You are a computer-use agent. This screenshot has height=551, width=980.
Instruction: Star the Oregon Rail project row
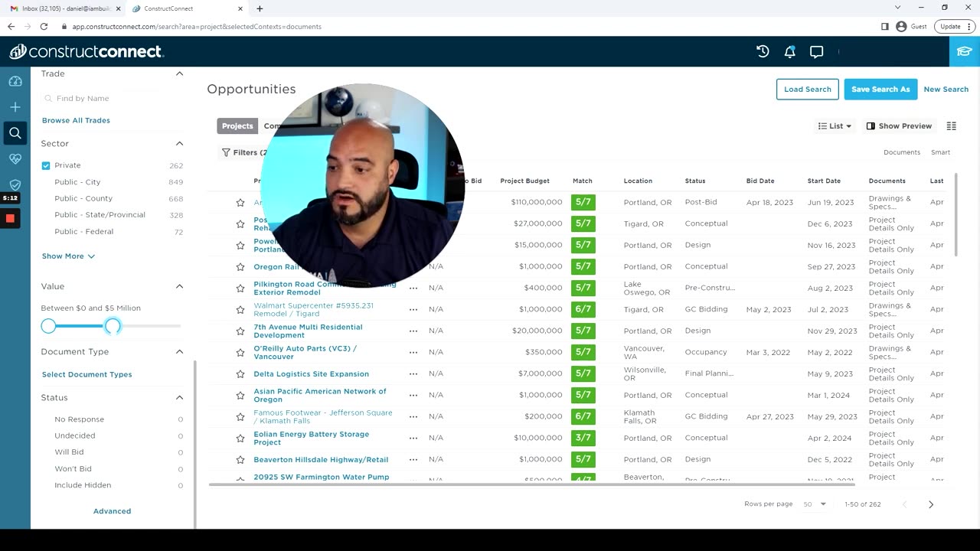[240, 267]
